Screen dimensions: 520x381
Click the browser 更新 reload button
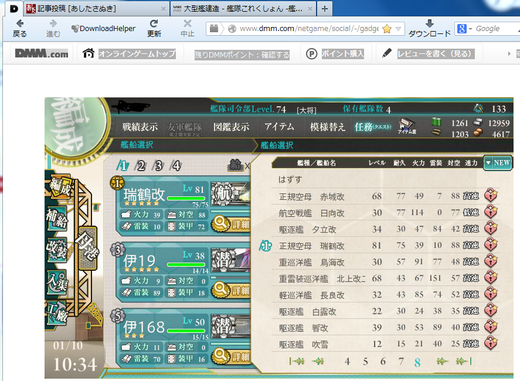click(154, 28)
